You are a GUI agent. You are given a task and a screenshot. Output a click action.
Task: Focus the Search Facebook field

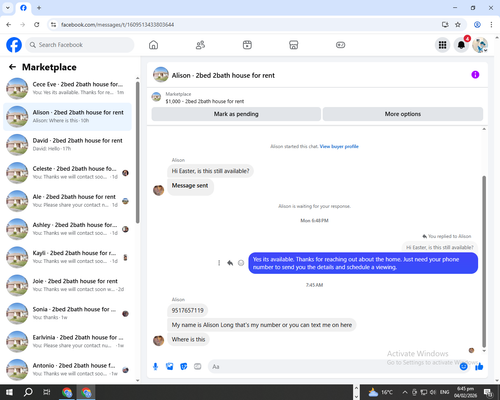tap(80, 45)
